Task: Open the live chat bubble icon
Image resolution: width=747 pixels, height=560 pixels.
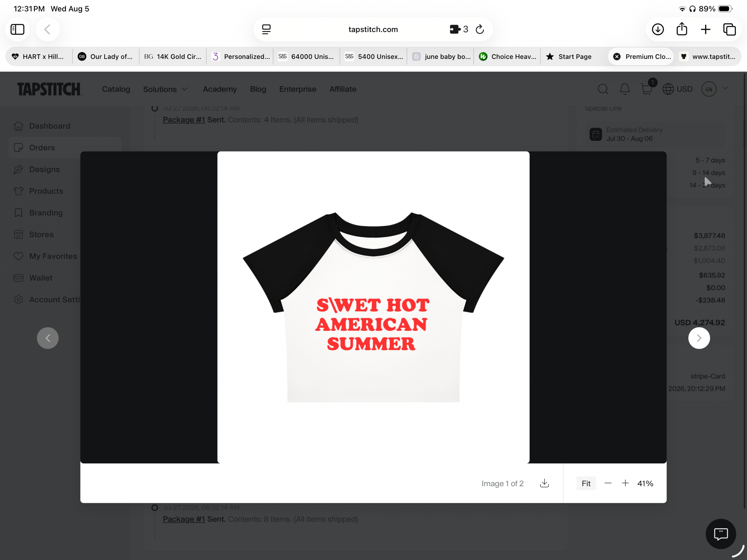Action: click(x=720, y=534)
